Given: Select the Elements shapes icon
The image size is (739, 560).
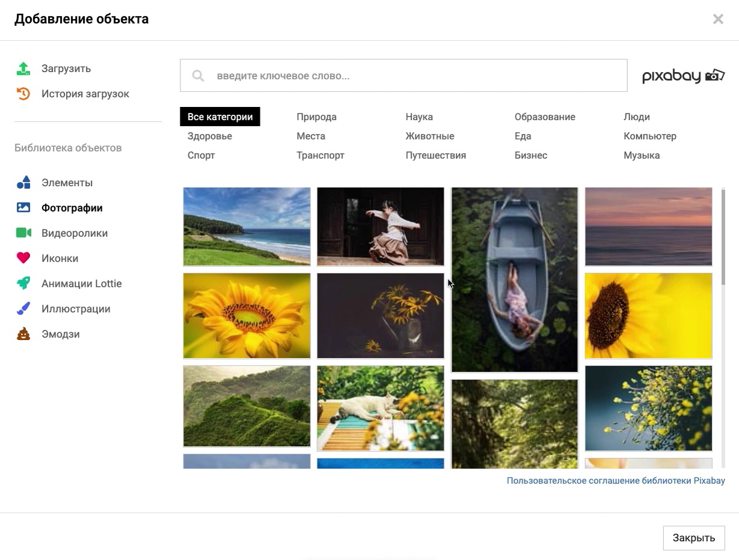Looking at the screenshot, I should (23, 183).
